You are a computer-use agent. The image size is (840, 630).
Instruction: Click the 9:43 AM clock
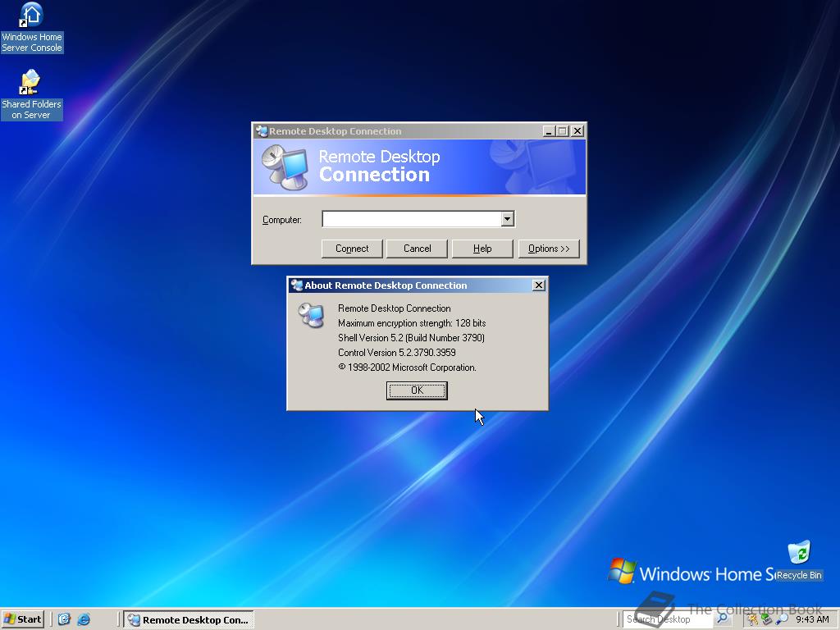coord(812,619)
